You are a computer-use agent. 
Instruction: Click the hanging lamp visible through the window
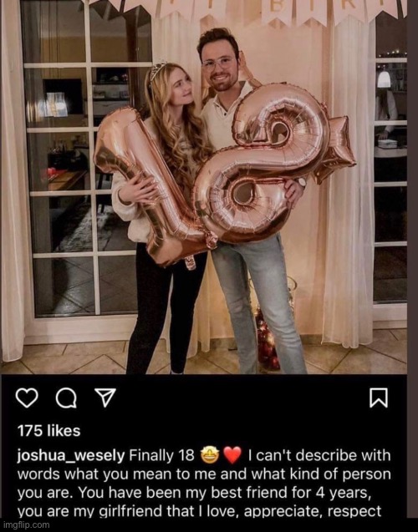[384, 79]
